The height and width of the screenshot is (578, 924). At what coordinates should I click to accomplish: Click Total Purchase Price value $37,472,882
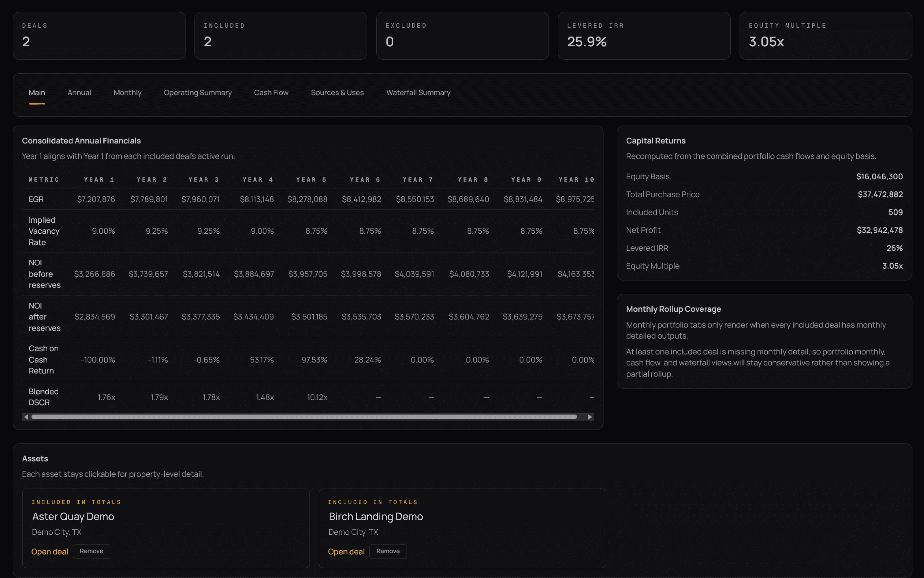[x=880, y=194]
